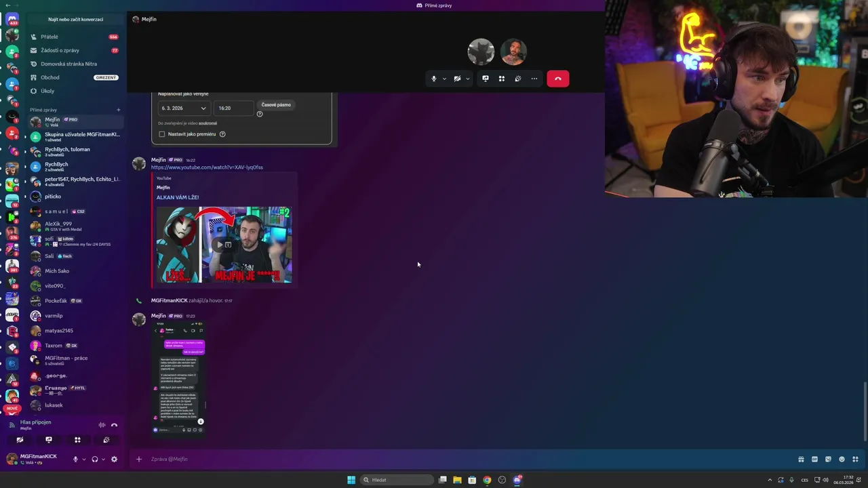The width and height of the screenshot is (868, 488).
Task: Open the Pockefák conversation
Action: 75,301
